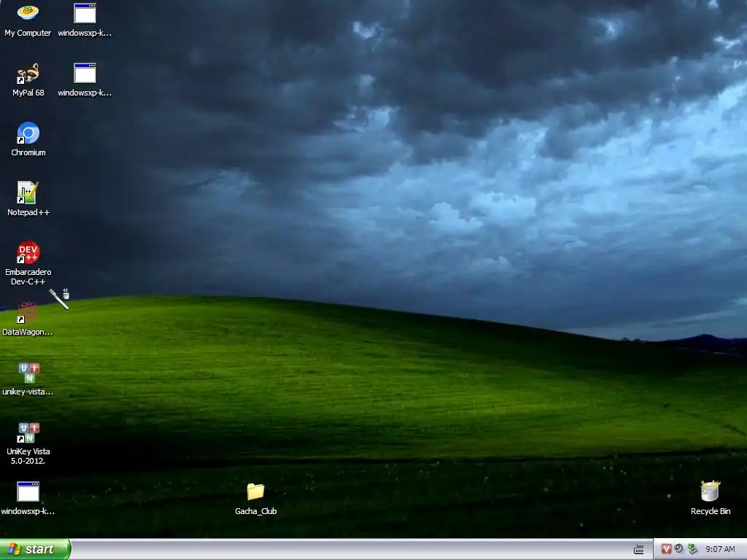This screenshot has height=560, width=747.
Task: Open the speaker volume tray icon
Action: pos(679,549)
